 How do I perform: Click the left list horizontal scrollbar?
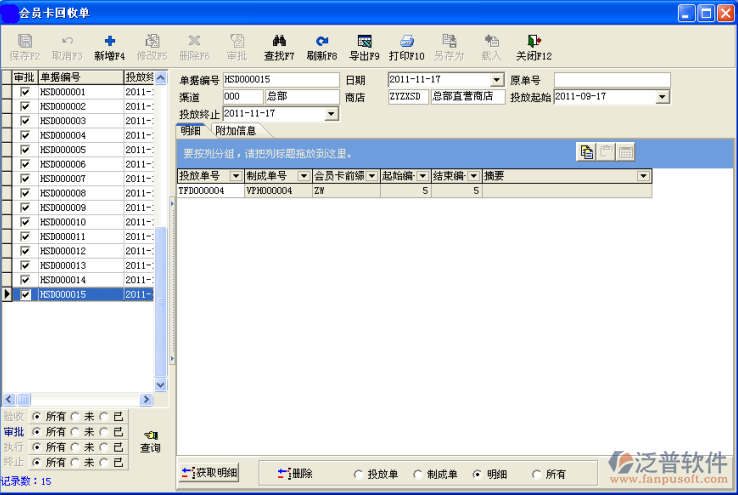click(78, 400)
